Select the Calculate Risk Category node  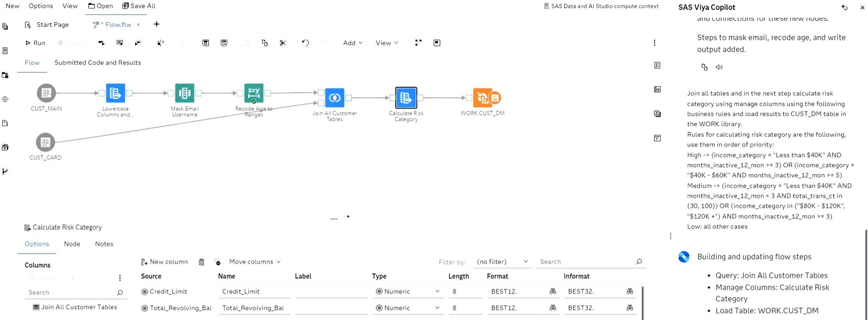point(406,98)
